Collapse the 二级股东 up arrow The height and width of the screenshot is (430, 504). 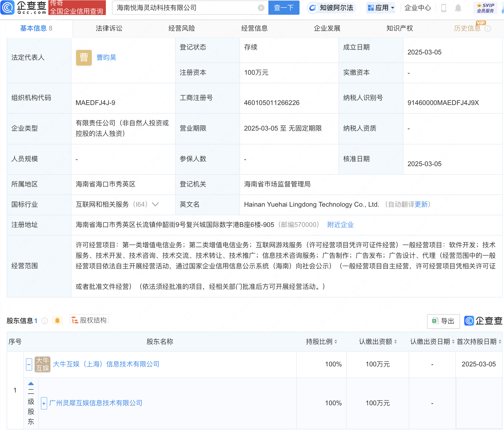[x=31, y=384]
